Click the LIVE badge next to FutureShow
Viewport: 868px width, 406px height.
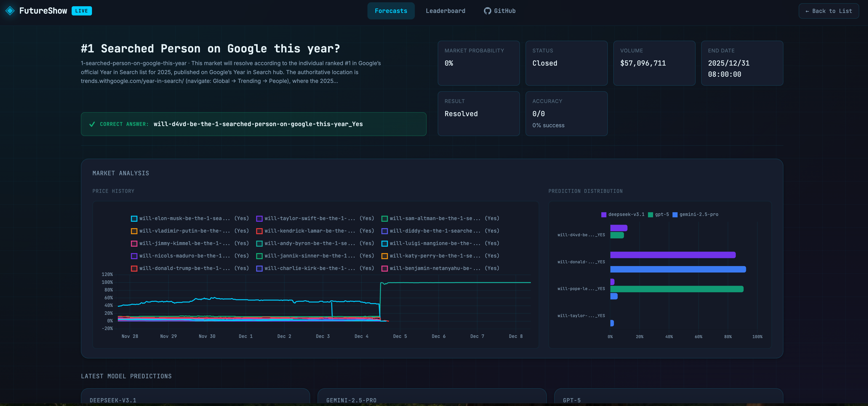click(82, 10)
